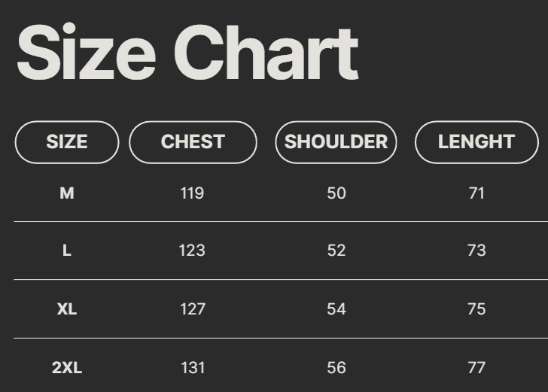
Task: Click shoulder value 50
Action: tap(336, 193)
